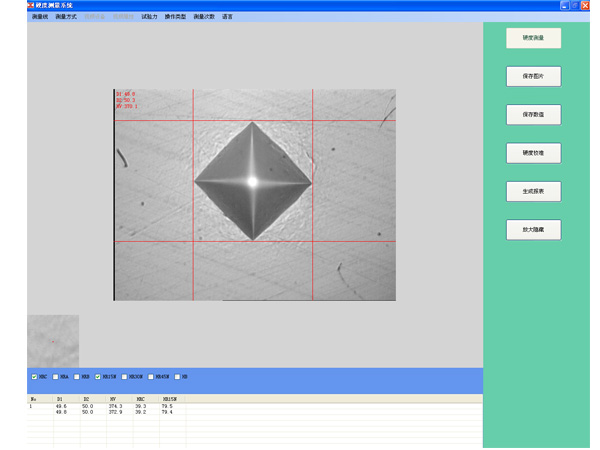Click the 硬度测量 (hardness measurement) button
The width and height of the screenshot is (600, 450).
coord(533,39)
